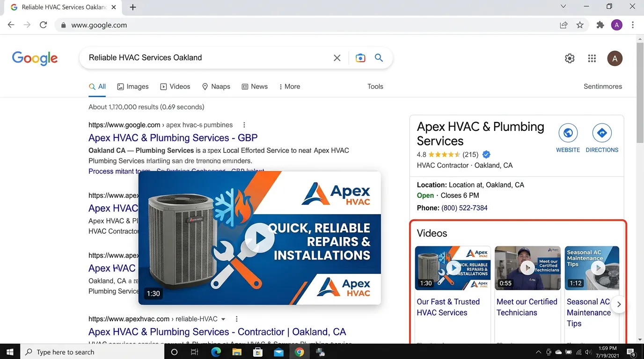Open the Google apps grid icon
644x359 pixels.
[x=592, y=58]
